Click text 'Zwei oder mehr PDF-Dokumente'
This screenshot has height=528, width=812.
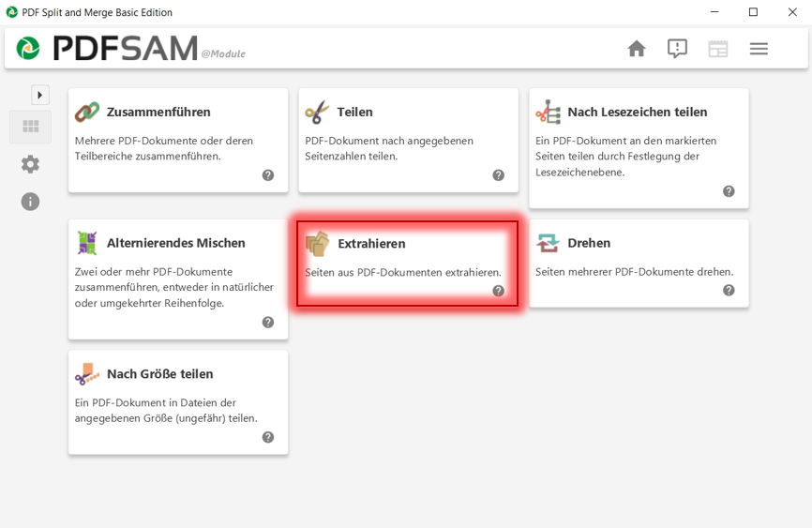(x=153, y=272)
